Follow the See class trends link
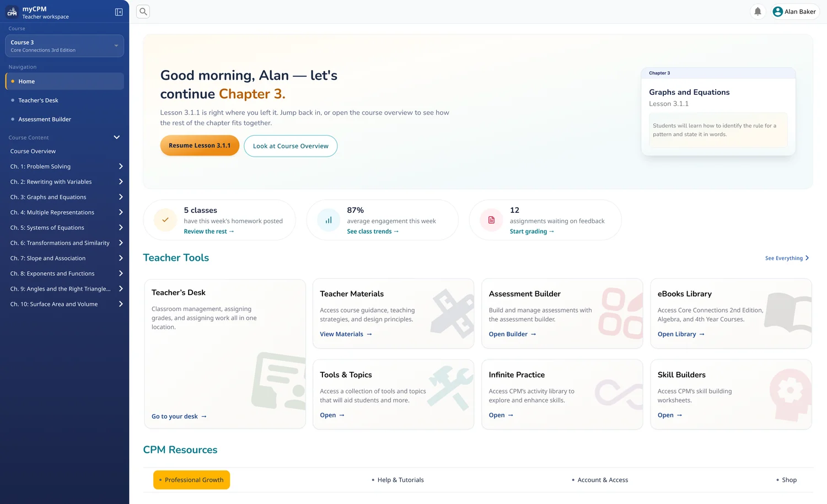This screenshot has width=827, height=504. (x=373, y=232)
